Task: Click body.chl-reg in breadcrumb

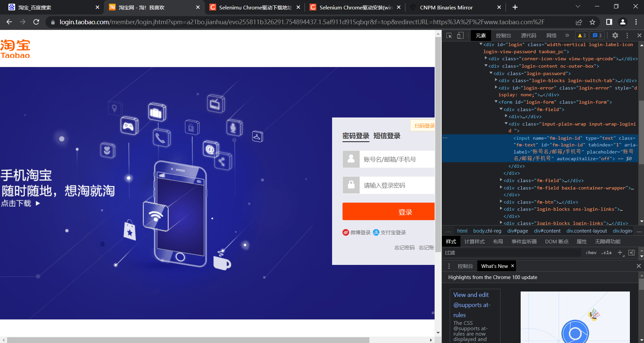Action: tap(487, 231)
